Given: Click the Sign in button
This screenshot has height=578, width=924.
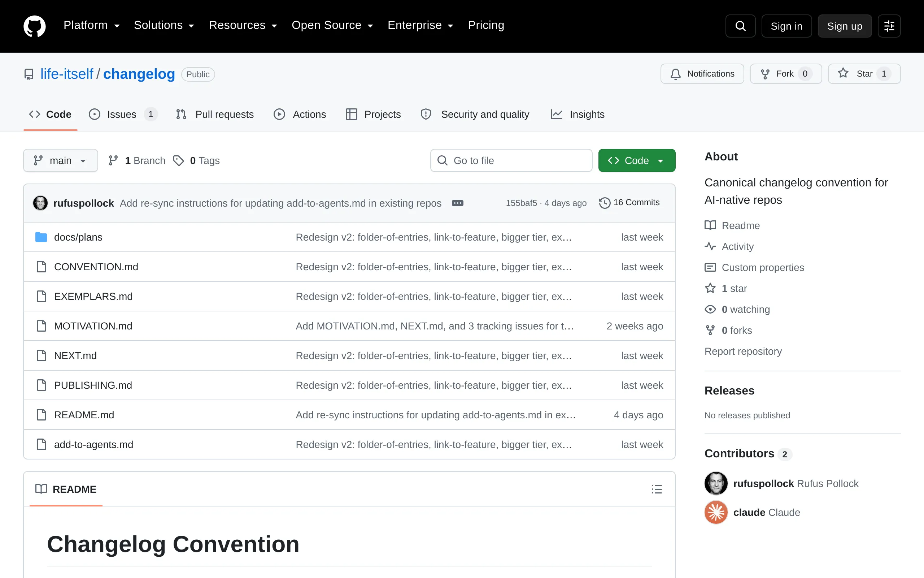Looking at the screenshot, I should click(x=786, y=26).
